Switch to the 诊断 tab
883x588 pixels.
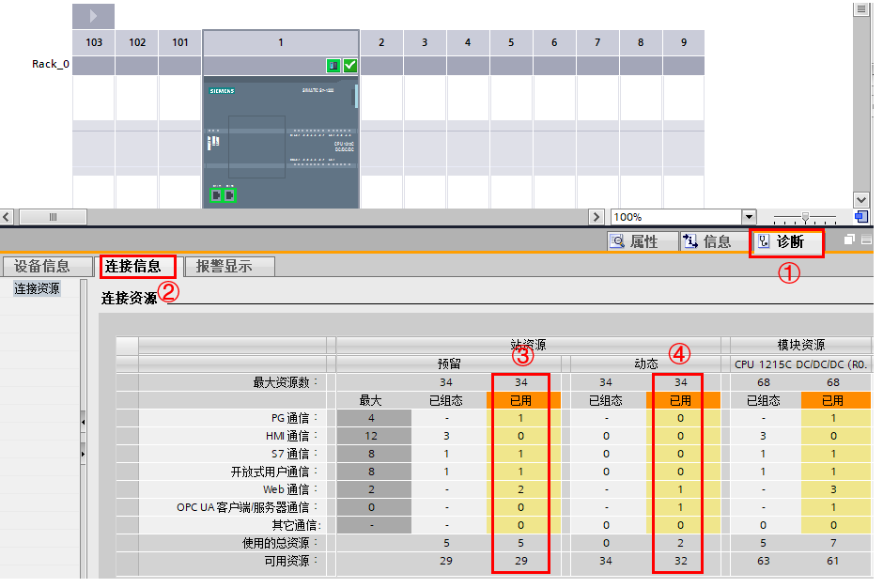click(786, 242)
